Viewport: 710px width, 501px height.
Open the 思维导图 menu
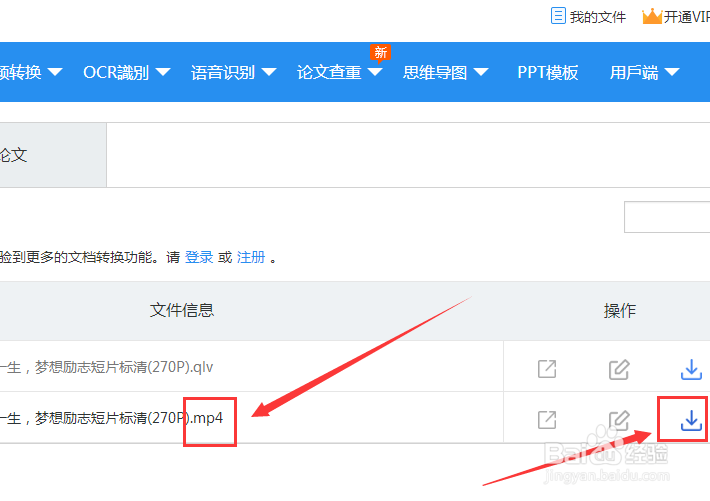pyautogui.click(x=435, y=72)
